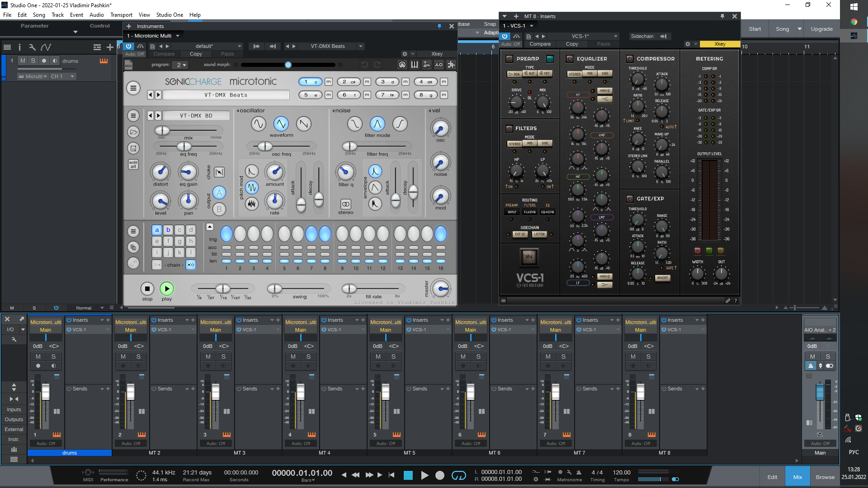
Task: Toggle pattern step 1 trigger
Action: (226, 234)
